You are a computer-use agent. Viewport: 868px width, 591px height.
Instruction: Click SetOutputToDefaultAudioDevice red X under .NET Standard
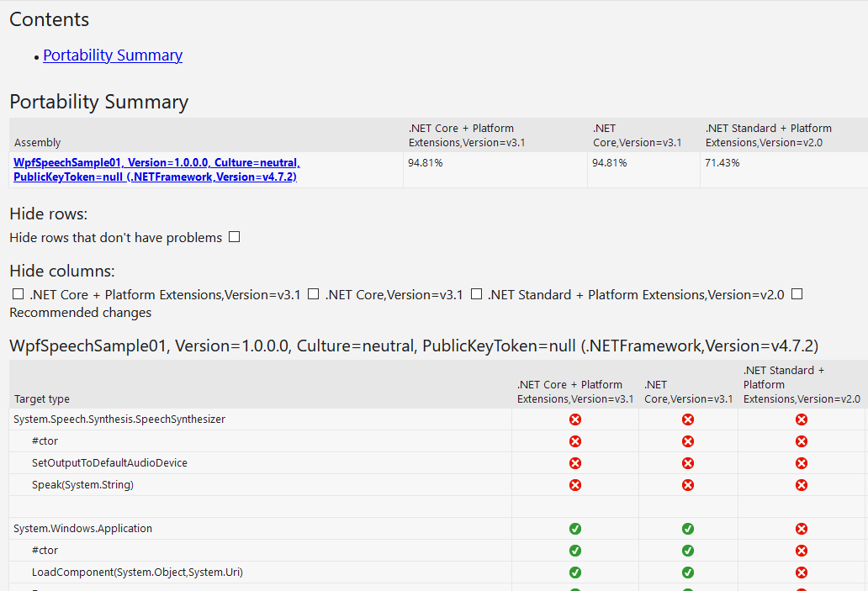coord(802,463)
